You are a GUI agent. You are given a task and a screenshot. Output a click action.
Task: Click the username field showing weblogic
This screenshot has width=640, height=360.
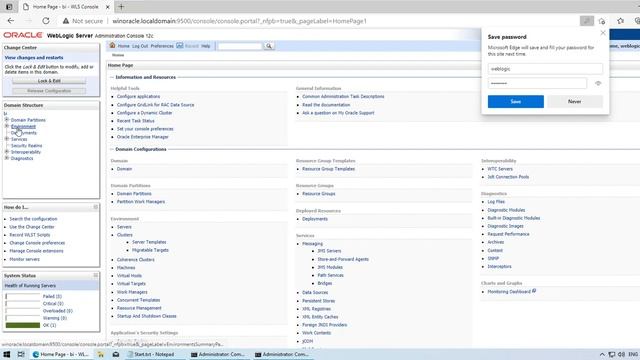[545, 69]
